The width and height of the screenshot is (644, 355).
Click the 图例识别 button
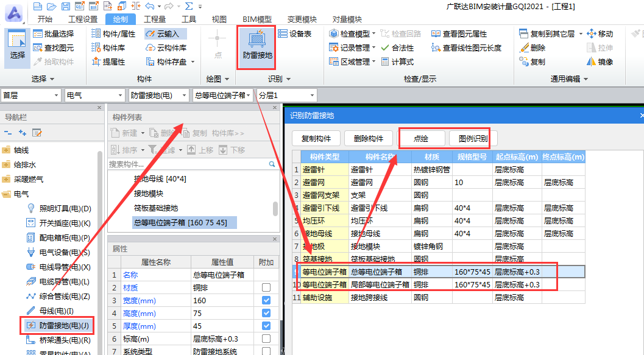[x=473, y=138]
